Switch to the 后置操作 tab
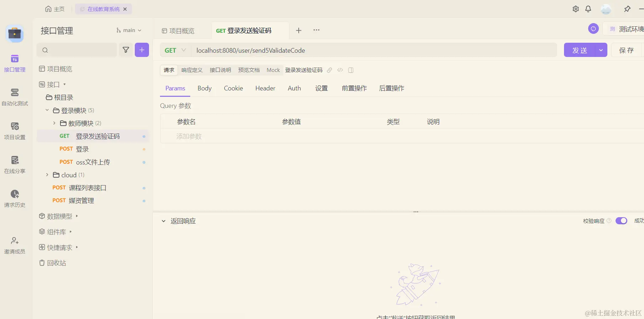The image size is (644, 319). point(392,88)
